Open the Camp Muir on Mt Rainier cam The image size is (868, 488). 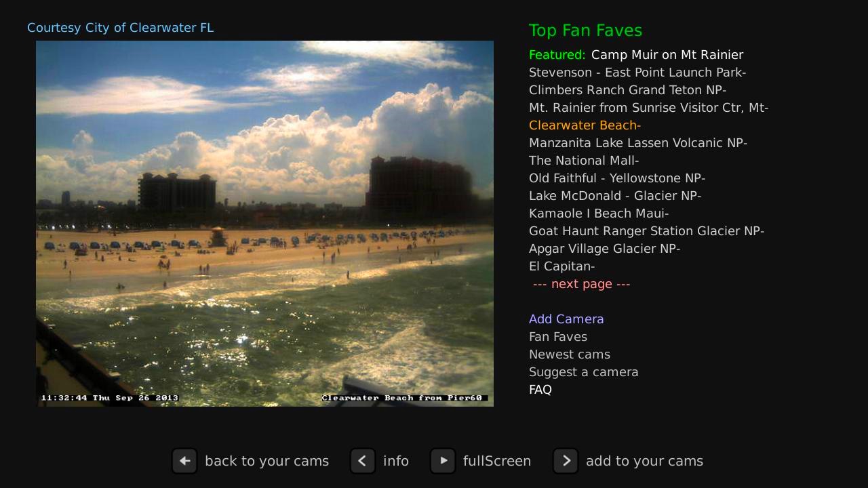click(x=667, y=55)
